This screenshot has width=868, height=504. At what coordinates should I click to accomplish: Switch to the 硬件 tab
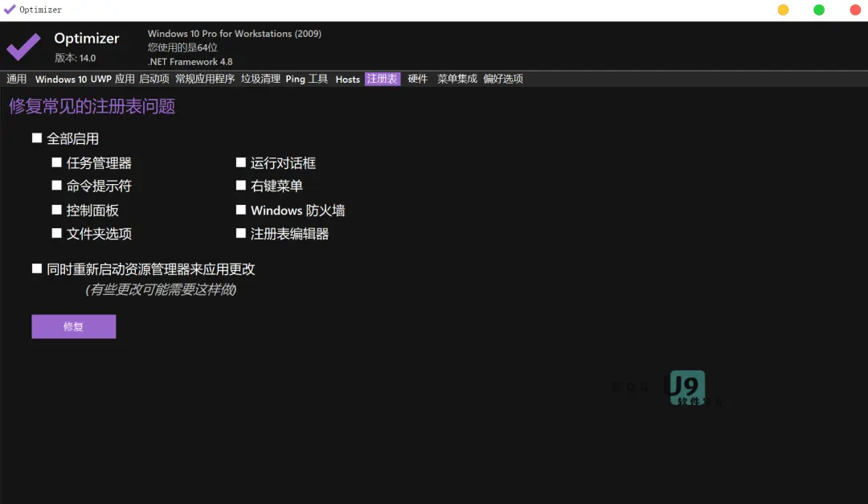tap(418, 79)
